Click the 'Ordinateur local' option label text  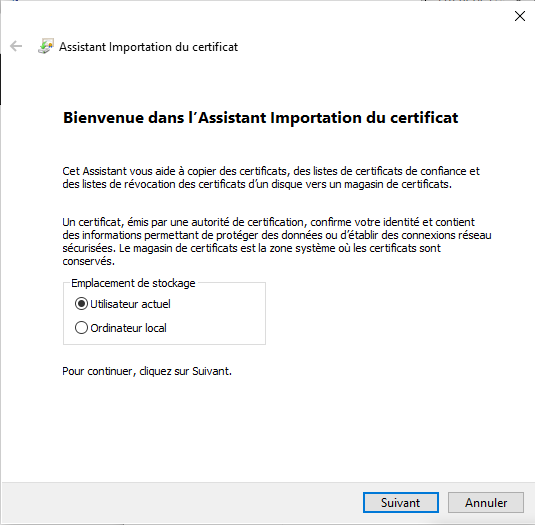coord(128,328)
